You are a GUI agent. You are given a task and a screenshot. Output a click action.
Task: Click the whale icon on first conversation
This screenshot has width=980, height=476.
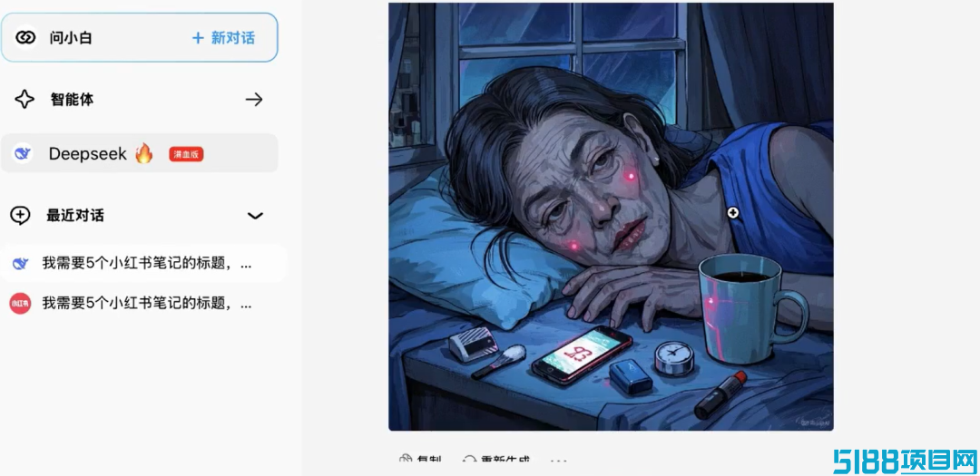[x=20, y=264]
